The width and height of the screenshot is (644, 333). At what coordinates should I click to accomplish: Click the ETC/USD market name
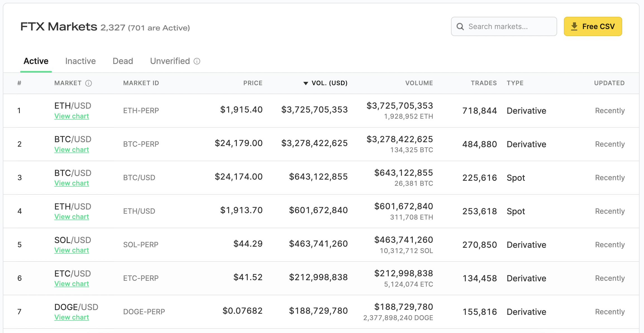(x=73, y=273)
